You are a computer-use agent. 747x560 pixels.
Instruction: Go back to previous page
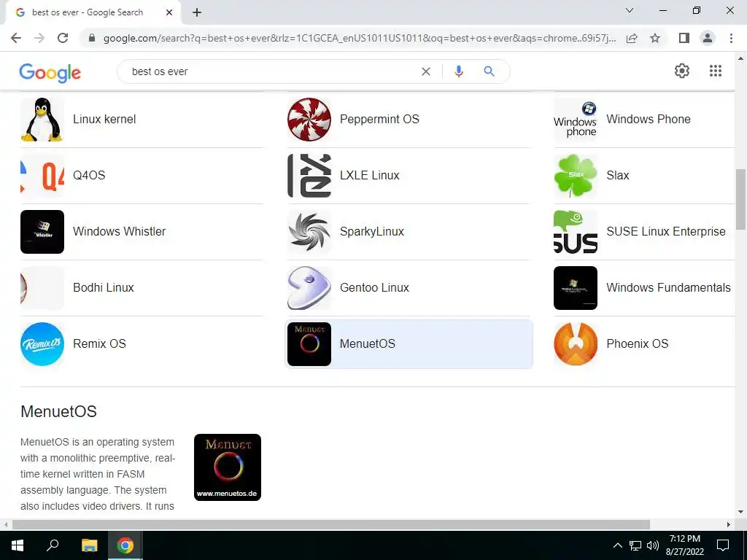point(16,38)
